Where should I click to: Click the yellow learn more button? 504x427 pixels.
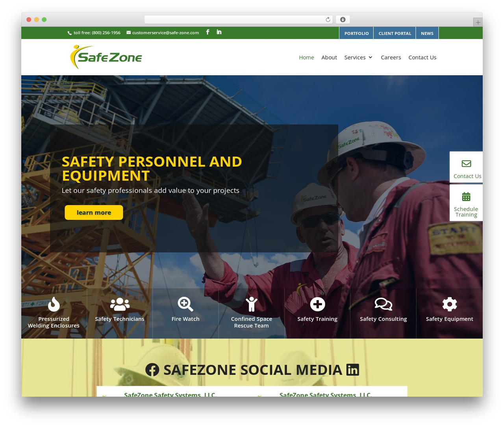94,212
